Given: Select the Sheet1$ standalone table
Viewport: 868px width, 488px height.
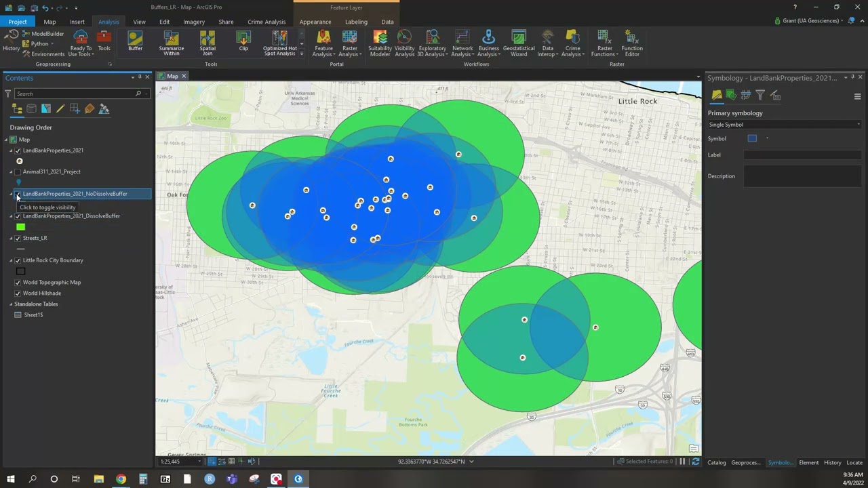Looking at the screenshot, I should point(33,315).
